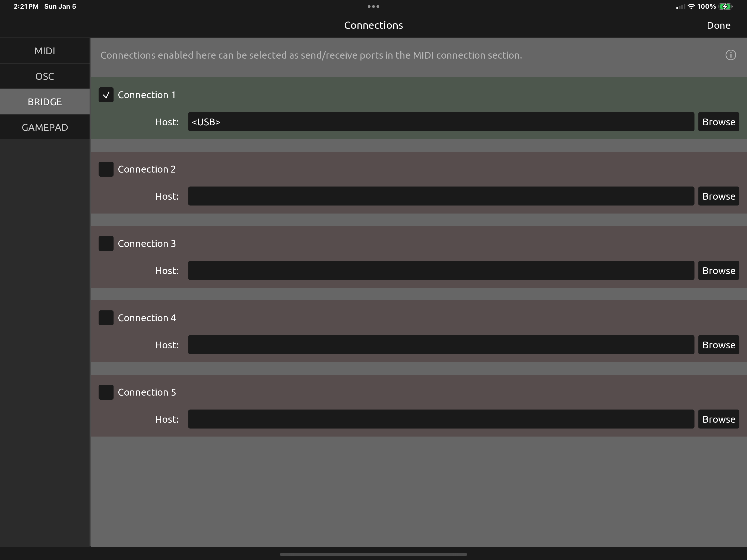Uncheck the Connection 1 checkbox
The image size is (747, 560).
click(x=106, y=95)
